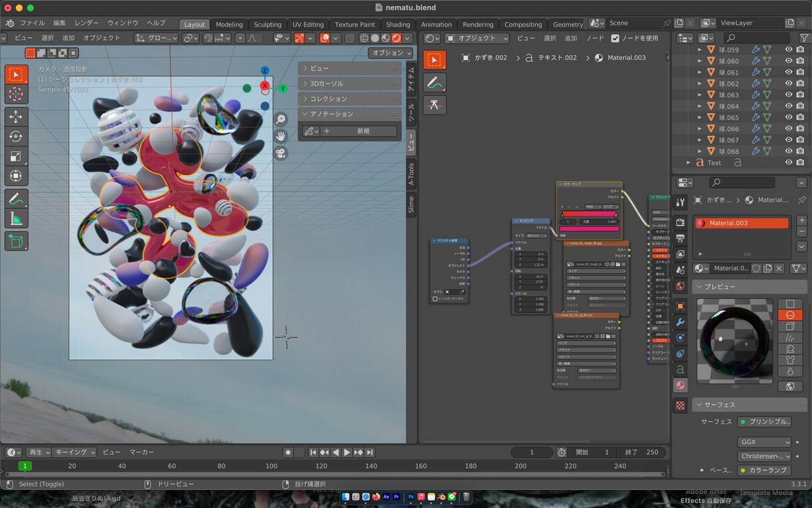812x508 pixels.
Task: Collapse the アノテーション panel
Action: [x=349, y=114]
